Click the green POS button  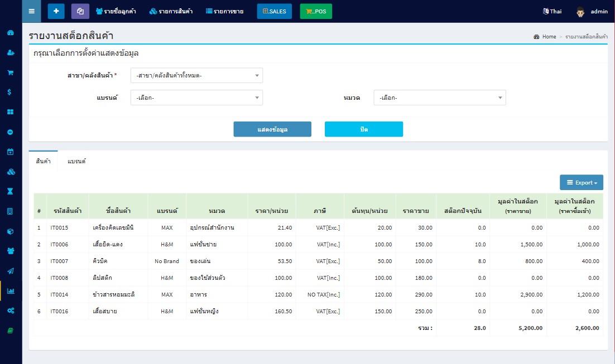pyautogui.click(x=316, y=11)
